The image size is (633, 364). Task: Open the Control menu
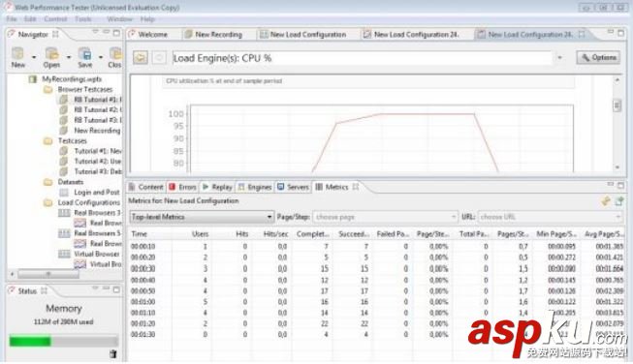point(55,19)
